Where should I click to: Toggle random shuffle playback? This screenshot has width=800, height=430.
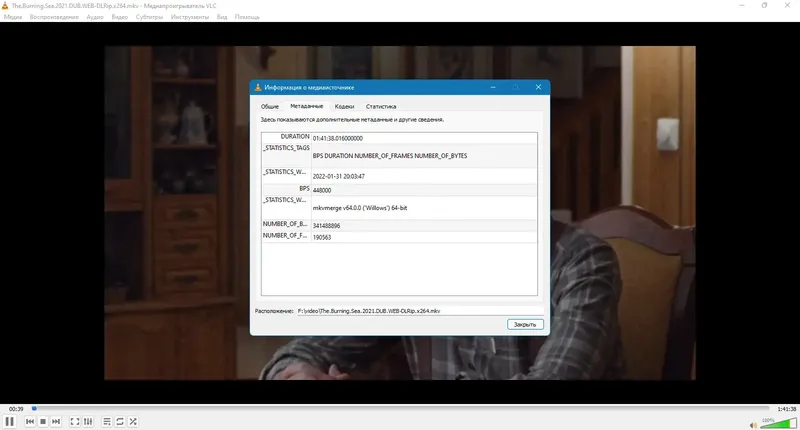coord(133,421)
